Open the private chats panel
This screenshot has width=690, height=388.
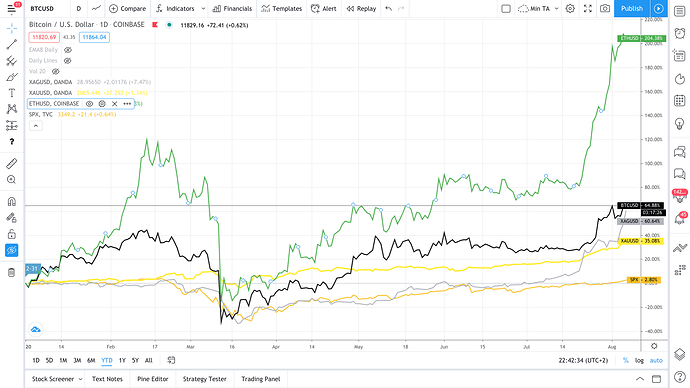[680, 174]
